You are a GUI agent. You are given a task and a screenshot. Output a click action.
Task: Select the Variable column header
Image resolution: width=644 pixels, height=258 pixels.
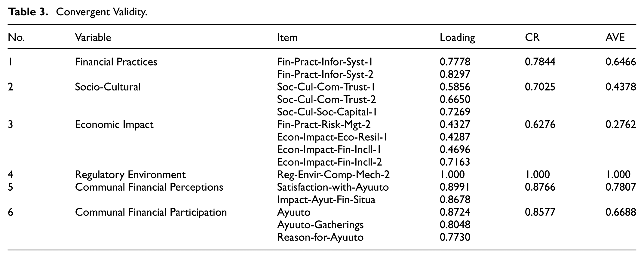click(x=93, y=37)
